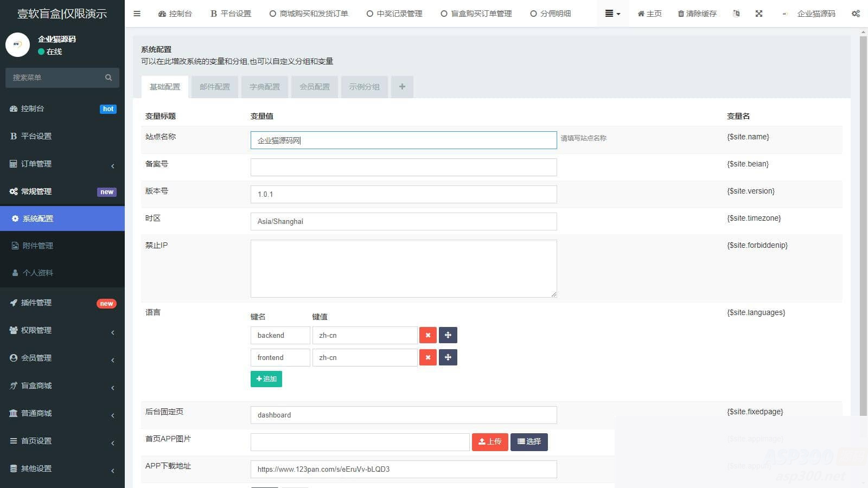Expand the 盲盒商城 sidebar section

[62, 386]
